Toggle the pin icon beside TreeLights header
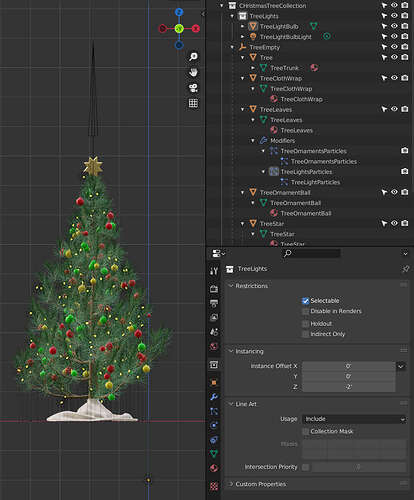The width and height of the screenshot is (414, 500). 405,269
